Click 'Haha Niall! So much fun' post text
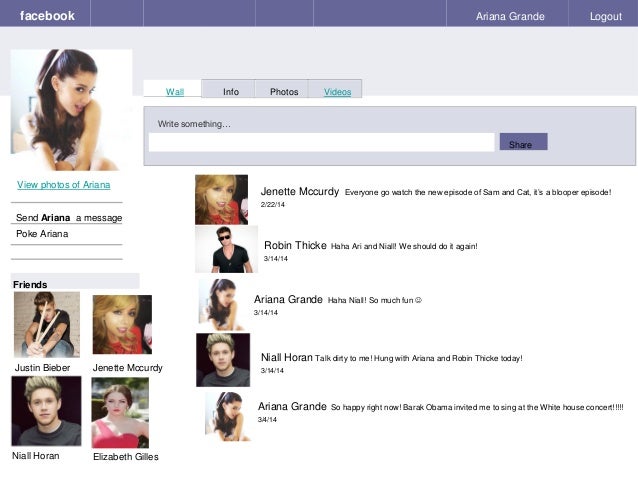Screen dimensions: 638x479 [x=375, y=300]
